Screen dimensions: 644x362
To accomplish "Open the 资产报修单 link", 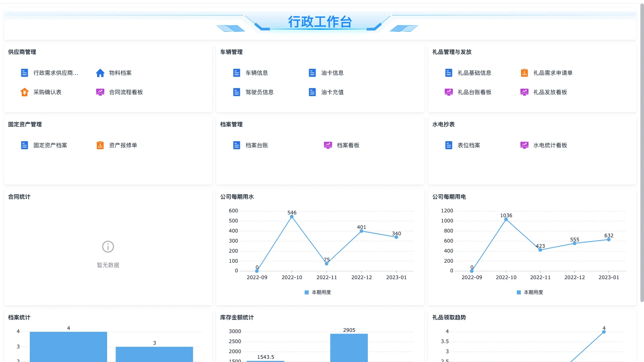I will point(123,145).
